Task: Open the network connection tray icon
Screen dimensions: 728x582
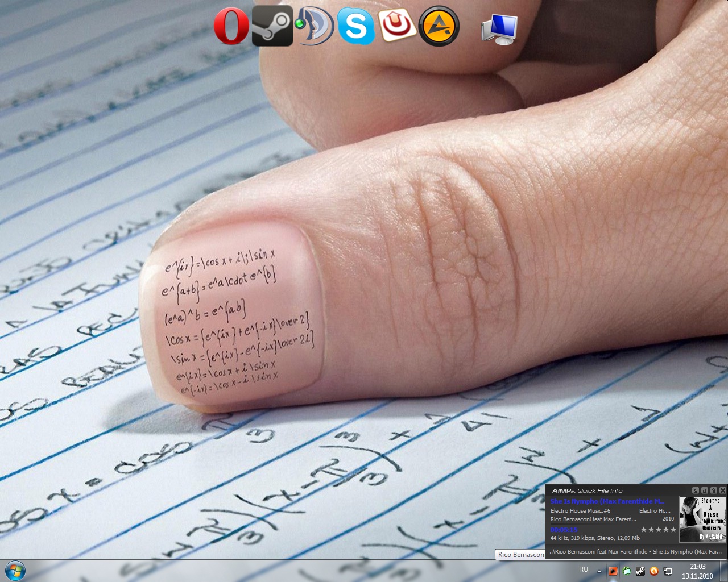Action: pos(668,571)
